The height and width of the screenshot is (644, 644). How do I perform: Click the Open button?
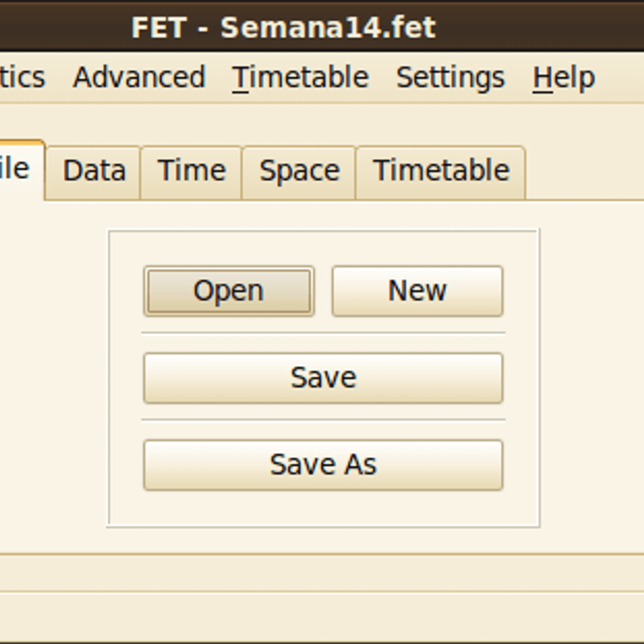click(x=229, y=291)
